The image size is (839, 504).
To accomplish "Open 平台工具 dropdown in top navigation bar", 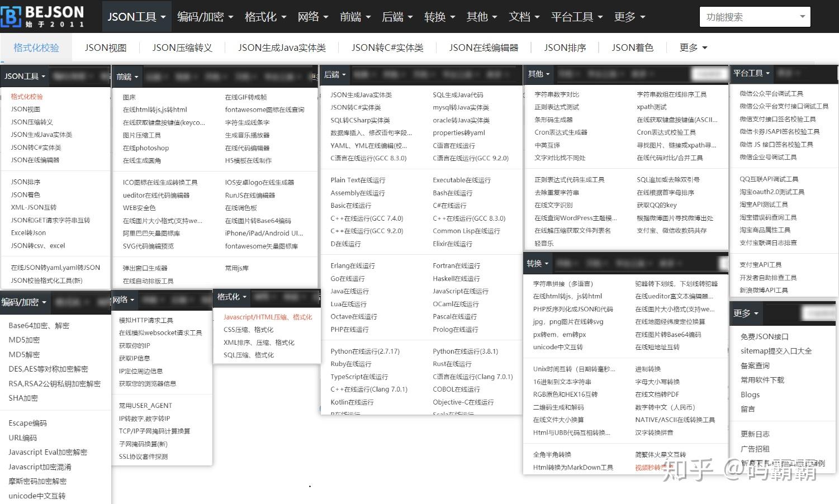I will [x=577, y=17].
